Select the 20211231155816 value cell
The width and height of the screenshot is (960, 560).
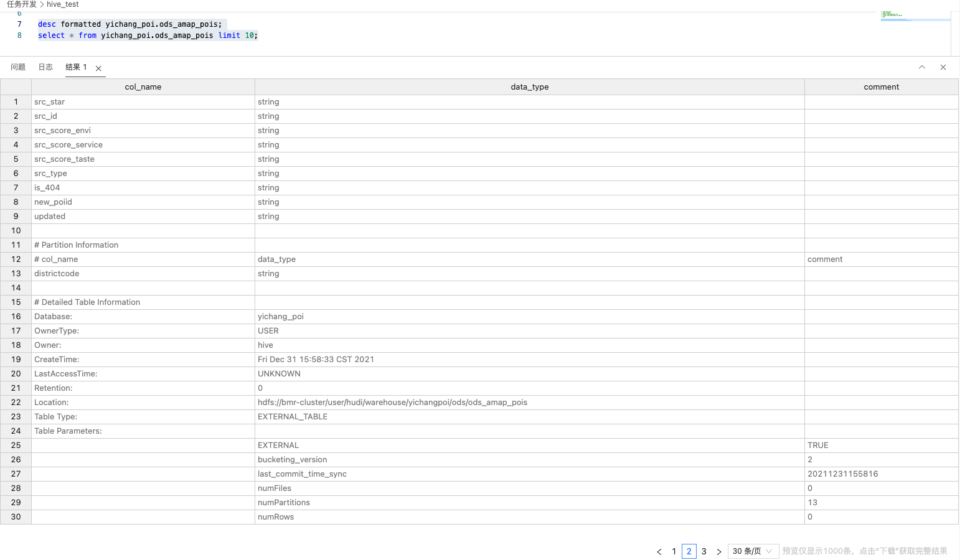pyautogui.click(x=882, y=474)
